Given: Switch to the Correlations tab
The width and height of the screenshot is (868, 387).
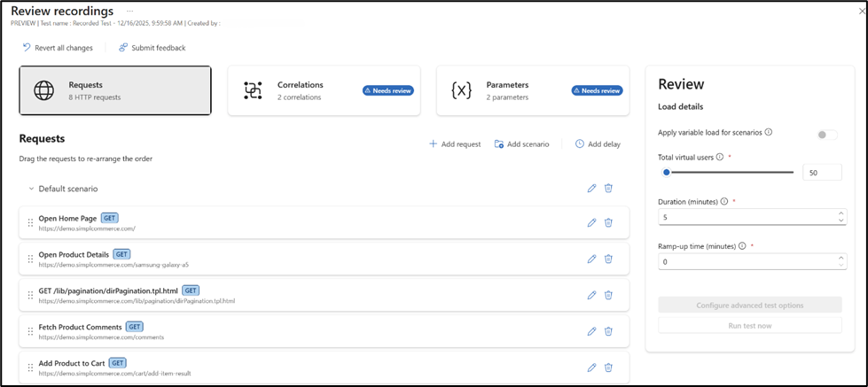Looking at the screenshot, I should [x=323, y=90].
